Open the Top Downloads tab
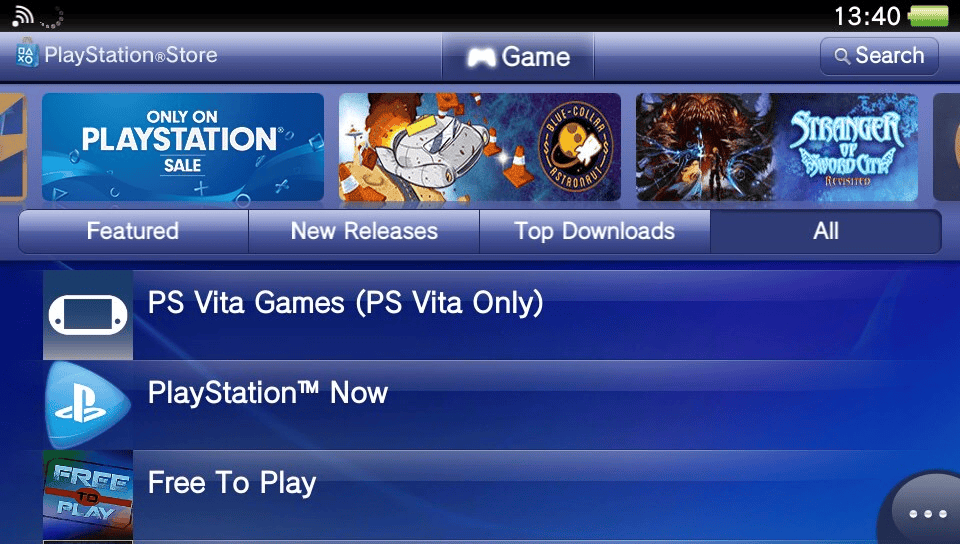The width and height of the screenshot is (960, 544). [x=594, y=231]
